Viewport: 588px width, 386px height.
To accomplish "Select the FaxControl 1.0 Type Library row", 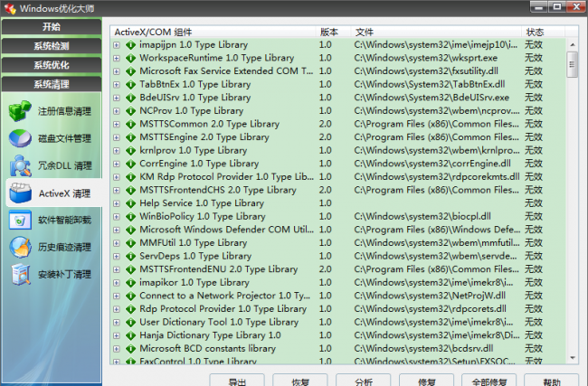I will click(x=337, y=362).
